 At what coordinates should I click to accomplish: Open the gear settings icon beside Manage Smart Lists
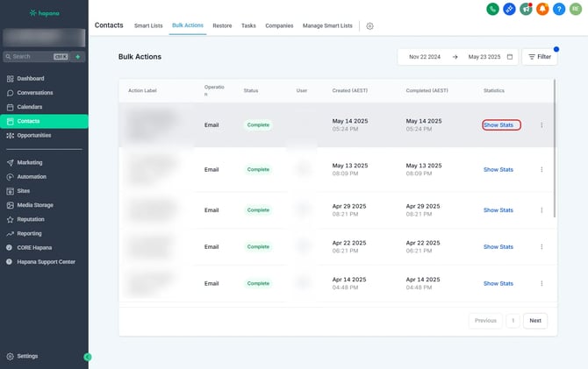click(369, 26)
